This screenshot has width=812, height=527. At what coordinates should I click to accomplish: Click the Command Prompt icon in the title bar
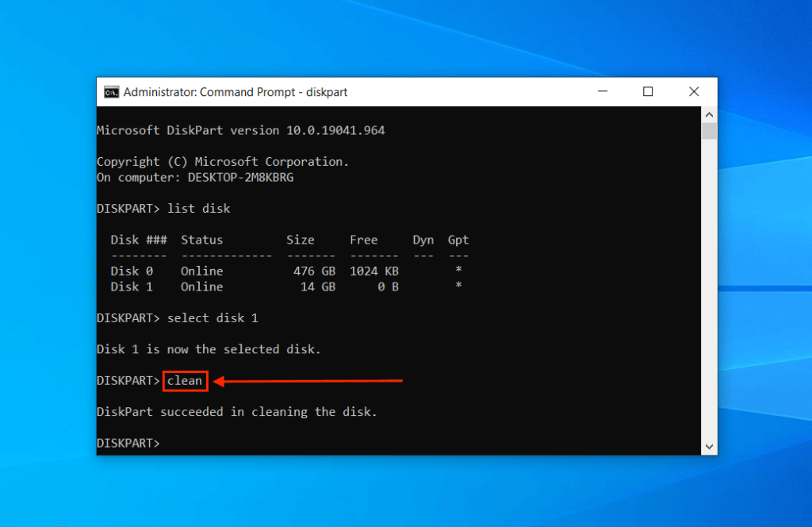coord(111,92)
